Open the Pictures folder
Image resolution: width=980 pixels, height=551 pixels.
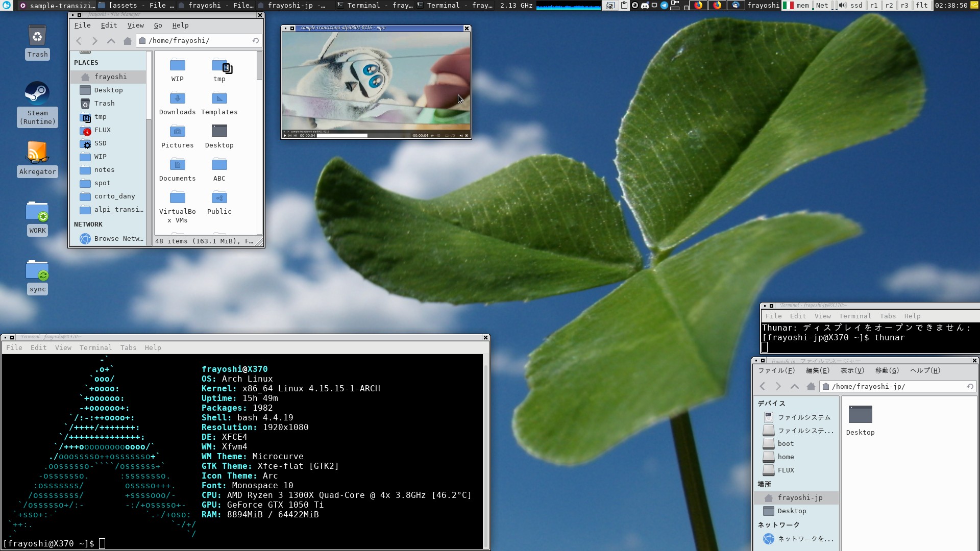(x=177, y=137)
